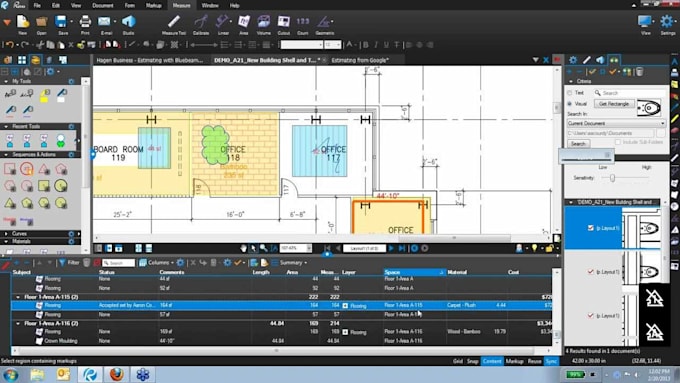680x383 pixels.
Task: Toggle Snap in the status bar
Action: (473, 361)
